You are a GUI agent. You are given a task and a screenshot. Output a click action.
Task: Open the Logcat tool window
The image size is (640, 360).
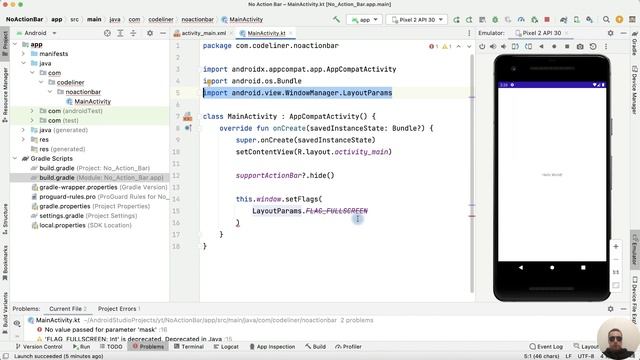(226, 347)
